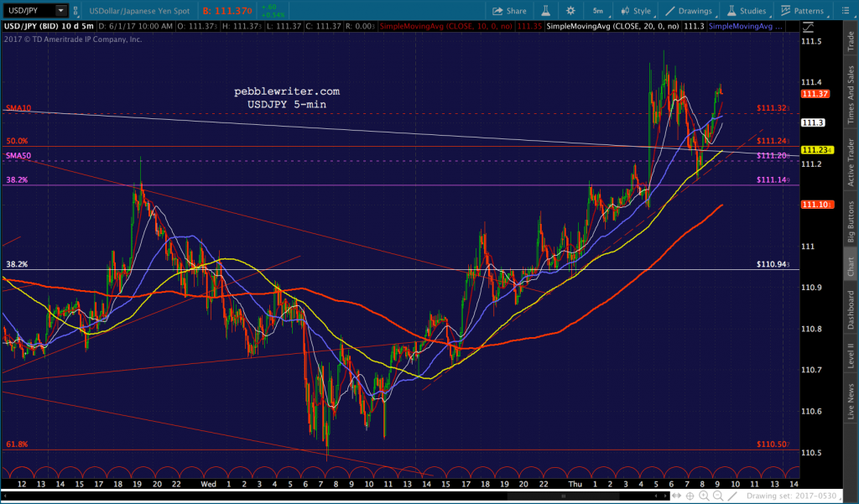This screenshot has height=504, width=859.
Task: Open the Patterns dropdown menu
Action: pos(802,11)
